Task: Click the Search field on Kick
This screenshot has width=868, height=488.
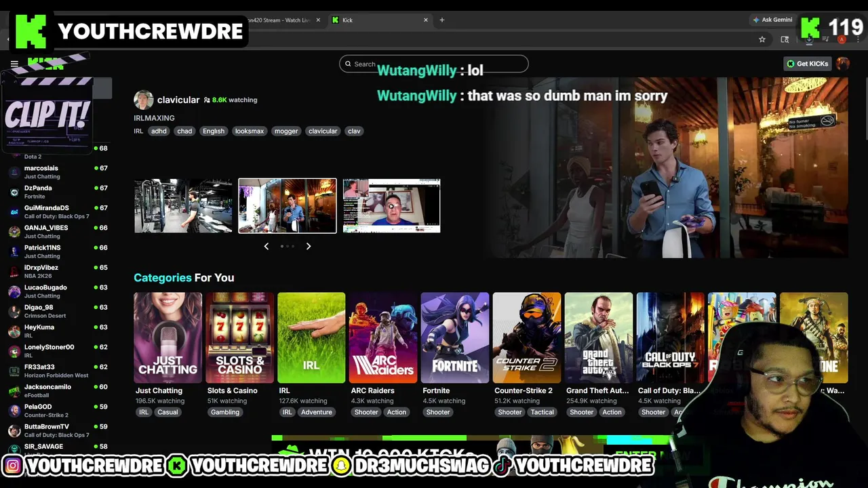Action: point(433,64)
